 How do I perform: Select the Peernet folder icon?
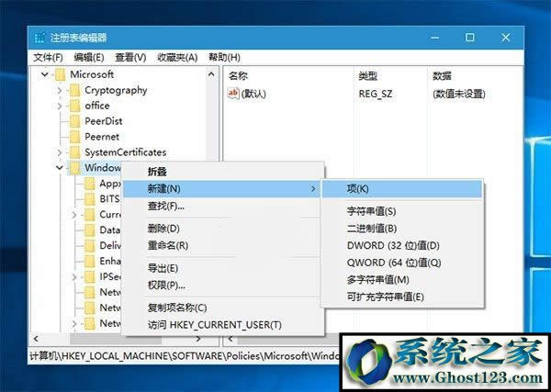pos(74,137)
